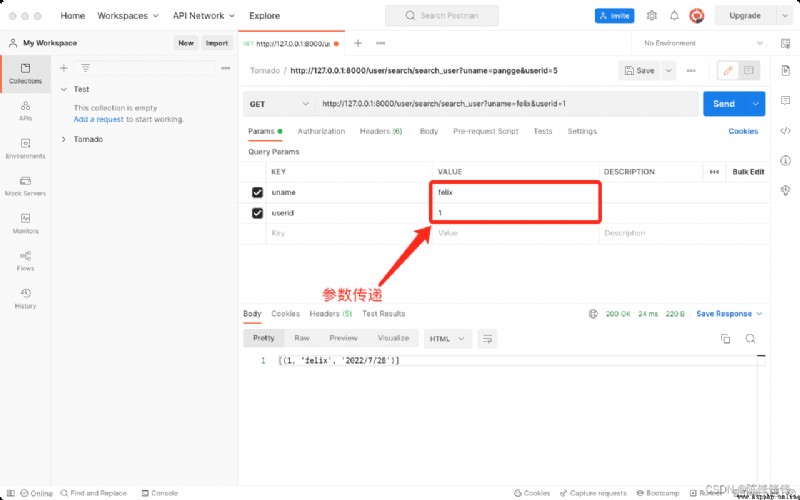Image resolution: width=800 pixels, height=500 pixels.
Task: Switch to comment mode icon
Action: tap(748, 71)
